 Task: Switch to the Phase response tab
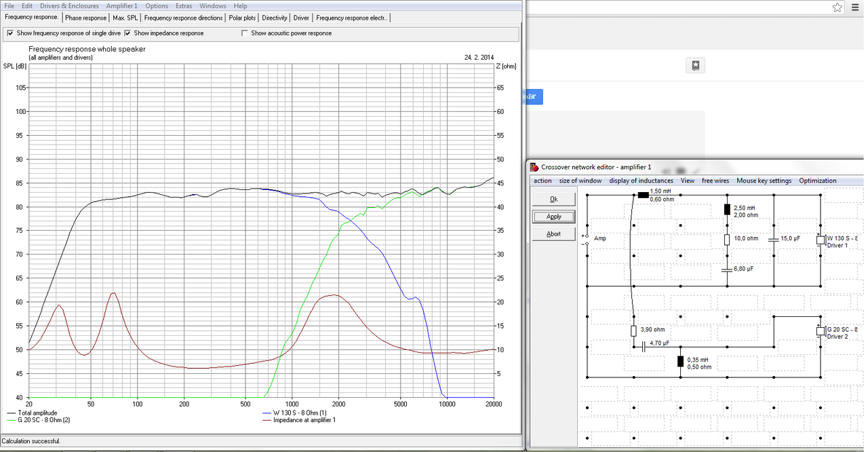[x=86, y=18]
